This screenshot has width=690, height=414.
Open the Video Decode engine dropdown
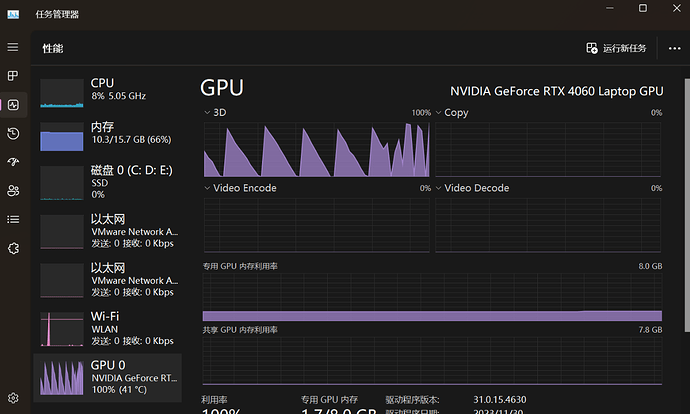pyautogui.click(x=472, y=188)
